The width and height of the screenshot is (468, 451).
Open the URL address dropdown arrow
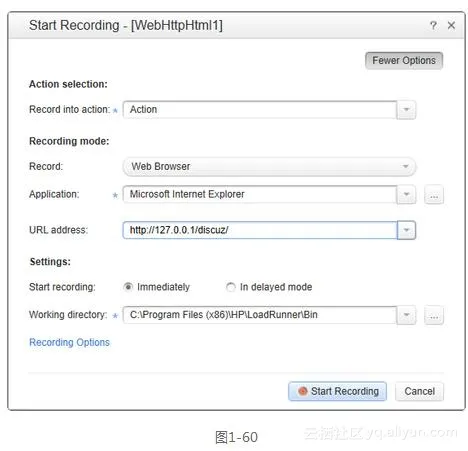(406, 230)
